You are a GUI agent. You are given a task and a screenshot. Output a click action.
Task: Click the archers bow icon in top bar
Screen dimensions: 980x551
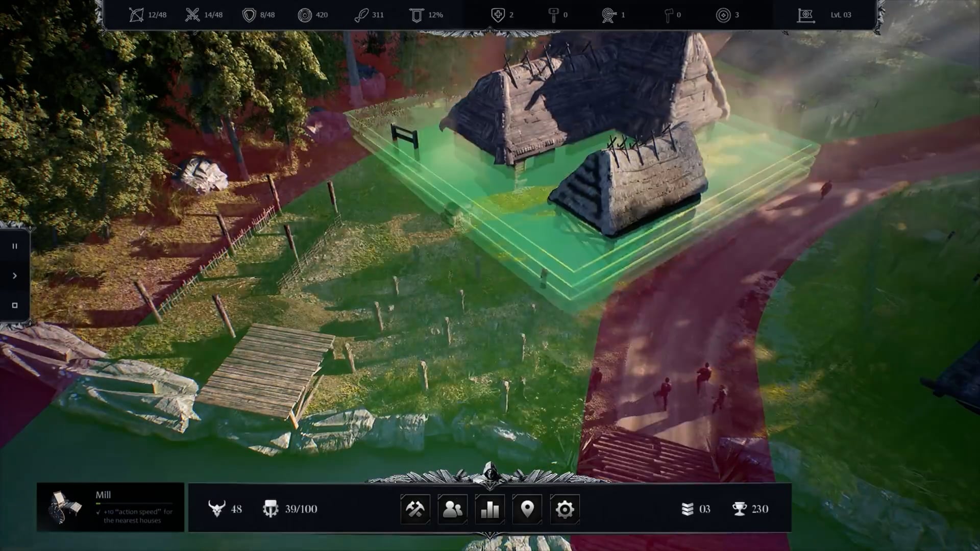coord(136,15)
